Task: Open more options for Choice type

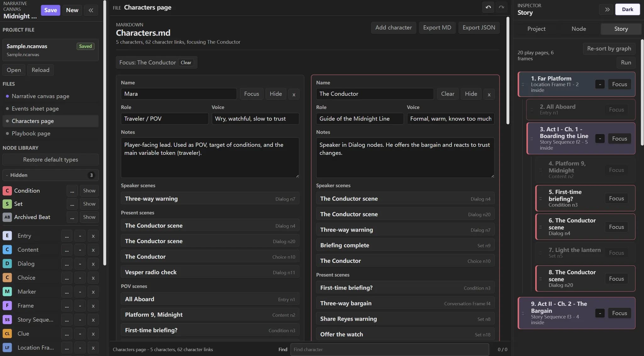Action: click(x=67, y=278)
